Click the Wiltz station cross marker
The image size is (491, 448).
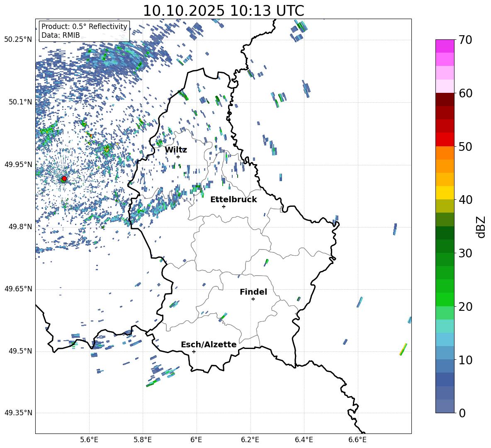pyautogui.click(x=178, y=157)
